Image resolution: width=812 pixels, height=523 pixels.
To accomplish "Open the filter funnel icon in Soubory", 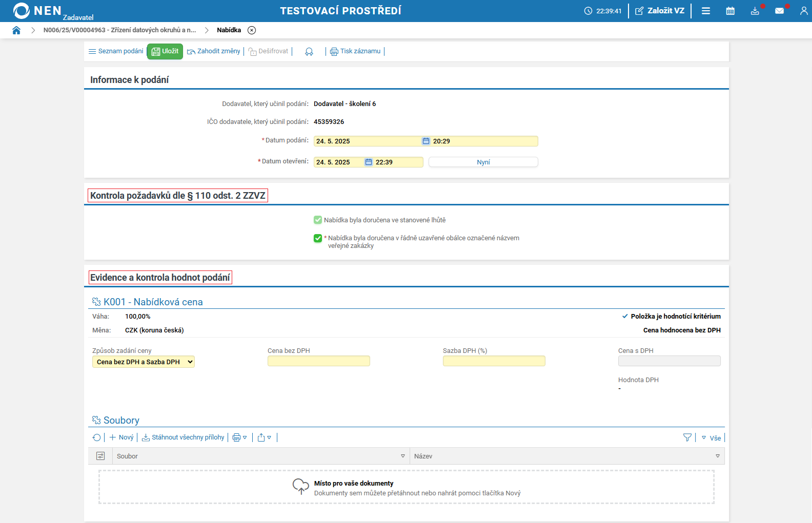I will point(687,437).
